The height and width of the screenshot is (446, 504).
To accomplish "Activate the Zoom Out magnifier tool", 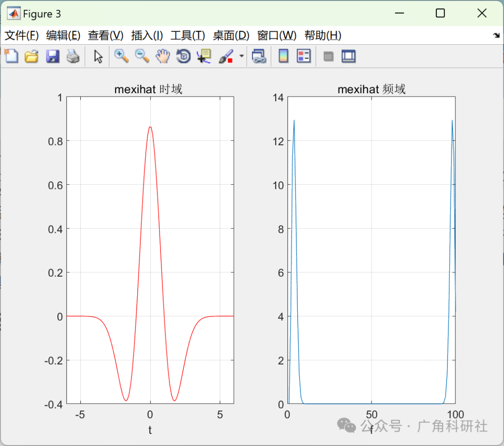I will [x=142, y=56].
